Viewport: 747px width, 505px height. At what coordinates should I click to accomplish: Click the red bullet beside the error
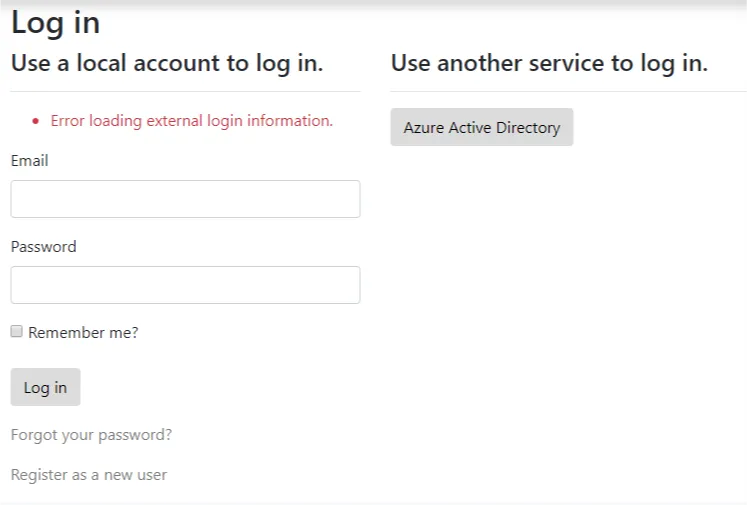[x=35, y=122]
